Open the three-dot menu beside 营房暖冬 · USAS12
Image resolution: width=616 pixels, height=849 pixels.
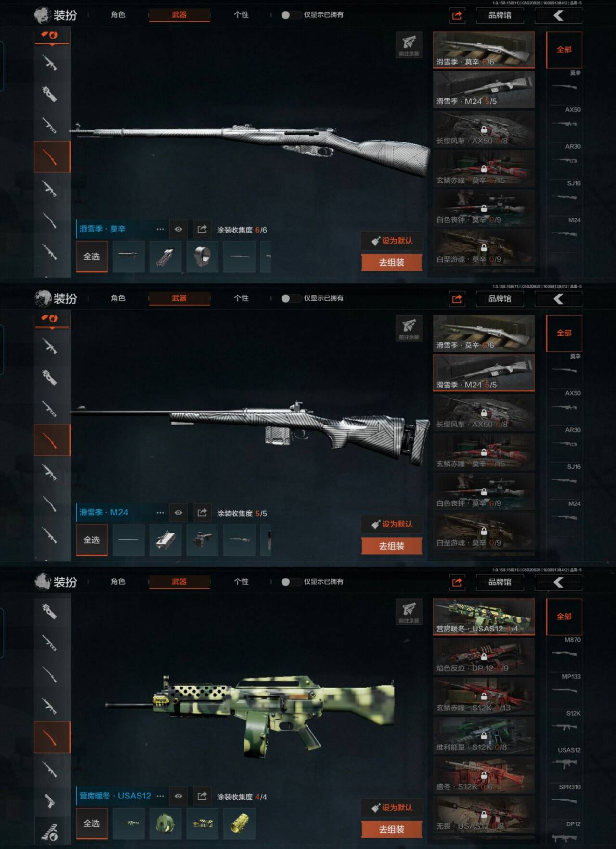pyautogui.click(x=160, y=796)
